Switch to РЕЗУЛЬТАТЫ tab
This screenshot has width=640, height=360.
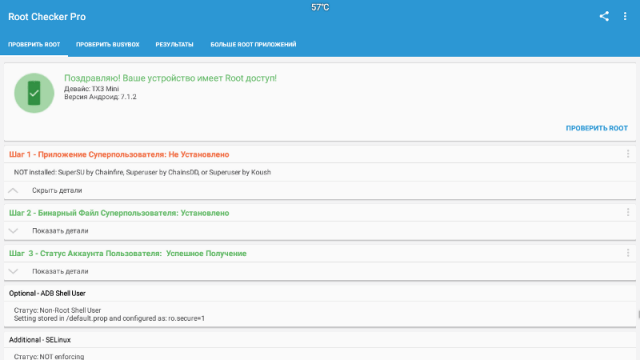tap(174, 44)
